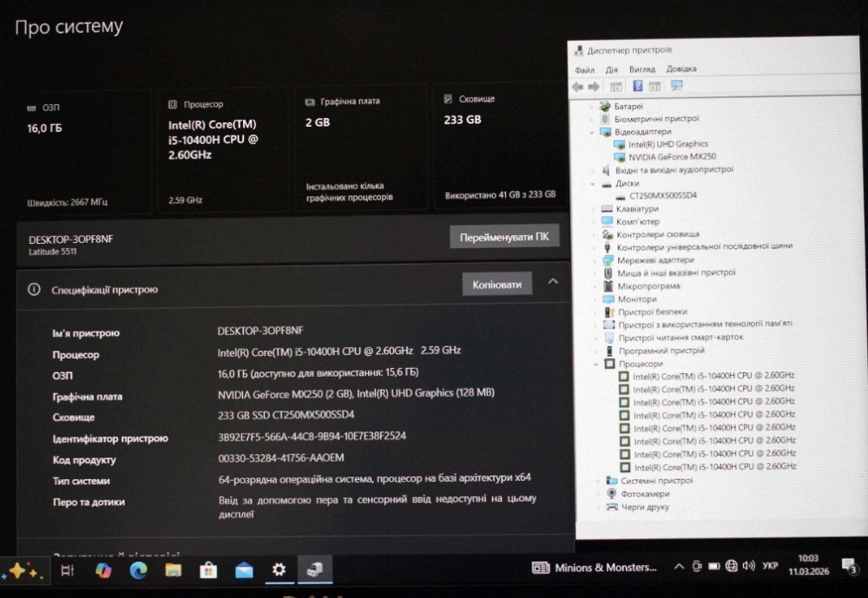
Task: Click the Scan for hardware changes toolbar icon
Action: (x=676, y=86)
